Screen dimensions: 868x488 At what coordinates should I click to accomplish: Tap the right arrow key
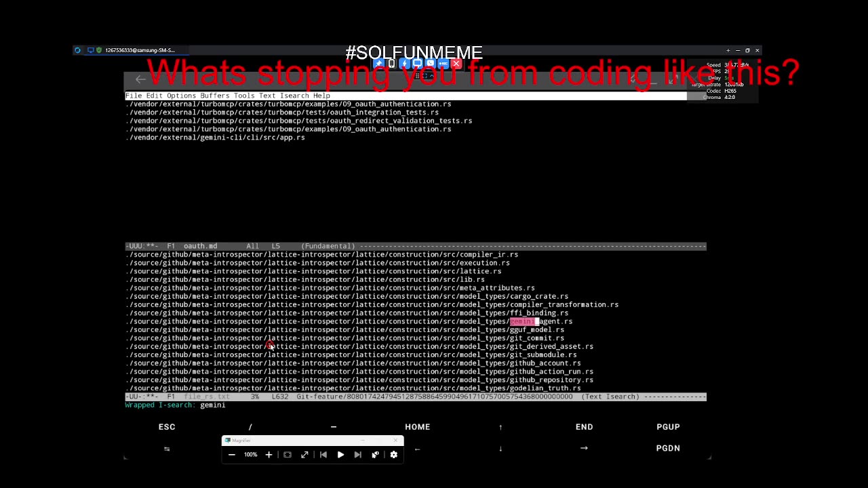(x=584, y=448)
